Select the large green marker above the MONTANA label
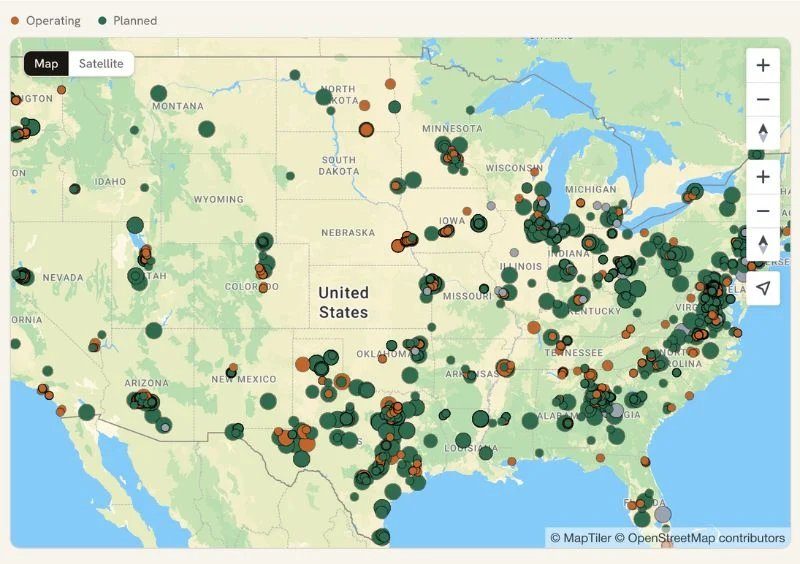This screenshot has width=800, height=564. (x=159, y=93)
